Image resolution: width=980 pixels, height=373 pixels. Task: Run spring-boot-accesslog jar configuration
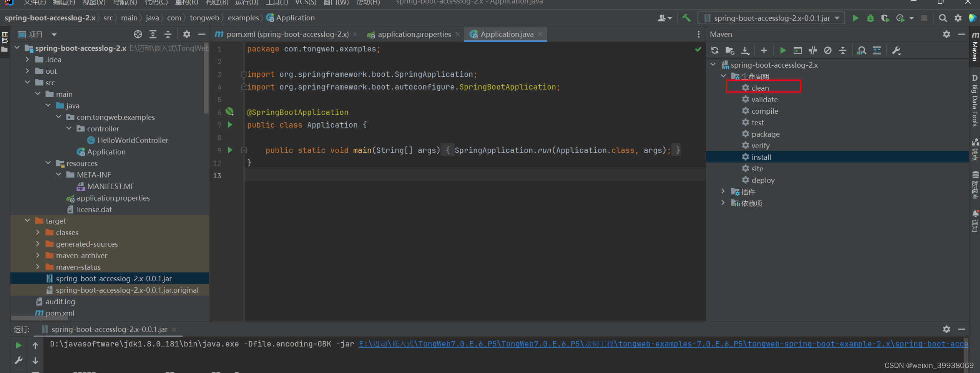click(x=855, y=18)
